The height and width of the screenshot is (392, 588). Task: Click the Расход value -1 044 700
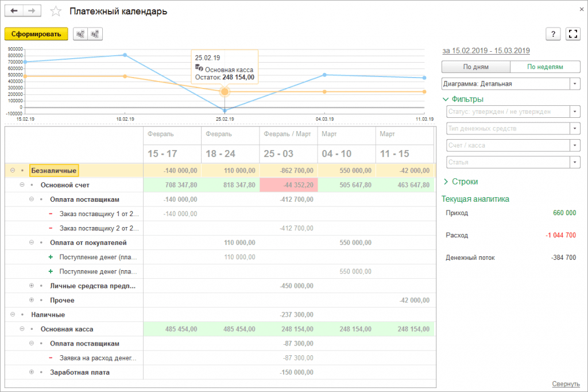[560, 235]
